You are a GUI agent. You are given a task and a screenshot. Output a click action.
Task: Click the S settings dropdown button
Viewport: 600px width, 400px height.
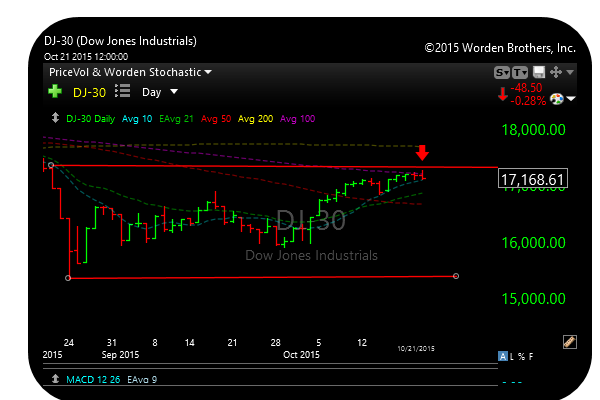tap(502, 72)
